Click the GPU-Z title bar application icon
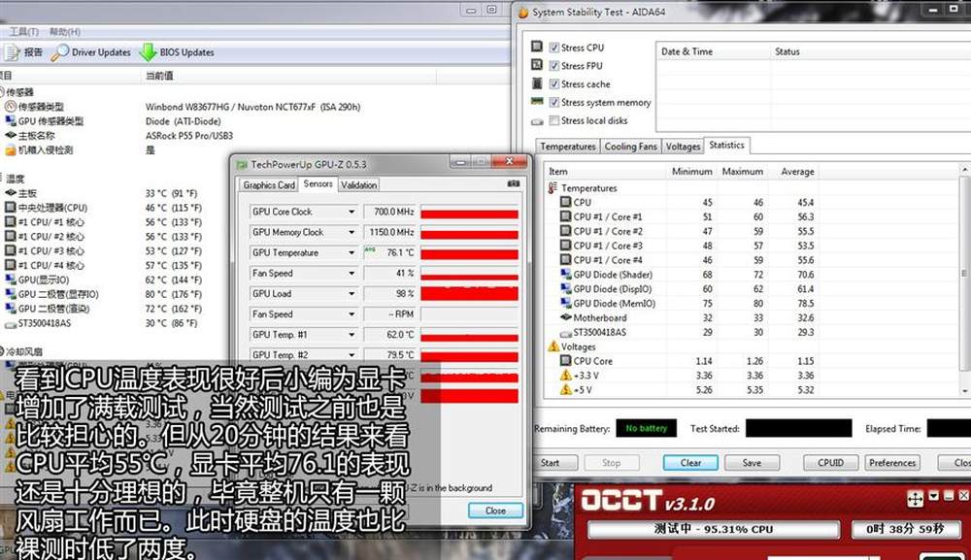The width and height of the screenshot is (971, 560). tap(242, 165)
